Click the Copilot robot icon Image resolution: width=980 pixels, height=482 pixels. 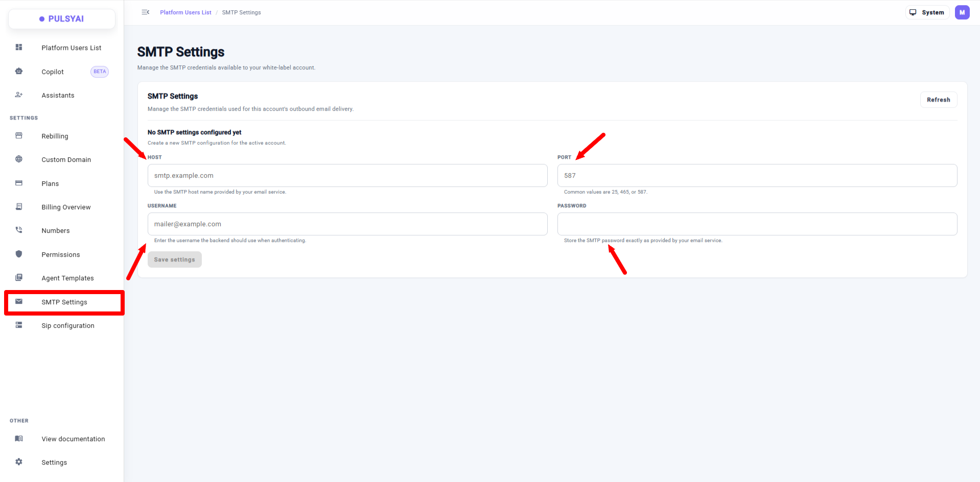(x=19, y=71)
